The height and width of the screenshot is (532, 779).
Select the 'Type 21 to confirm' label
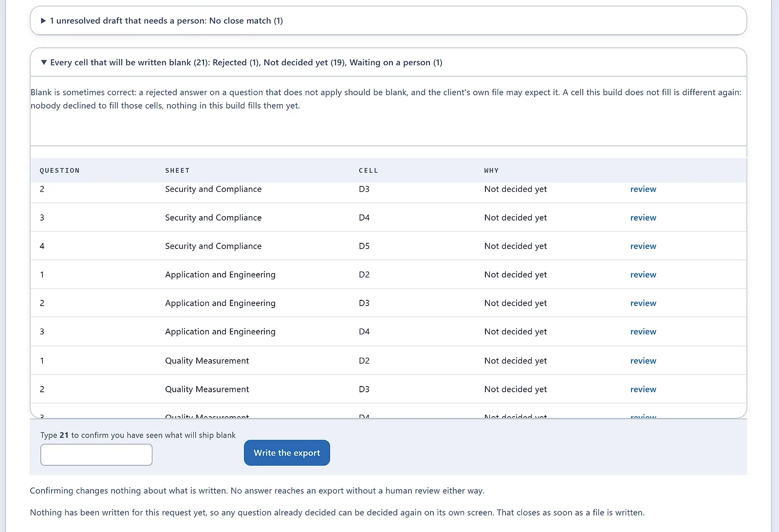(138, 435)
